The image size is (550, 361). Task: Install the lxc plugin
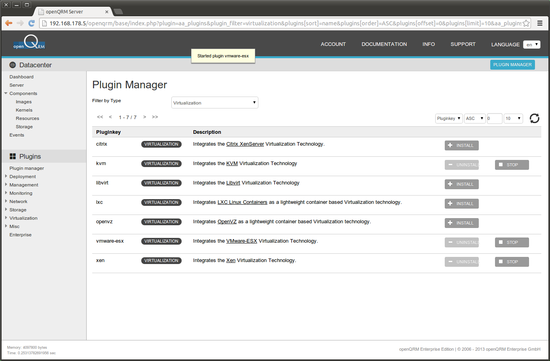click(462, 203)
